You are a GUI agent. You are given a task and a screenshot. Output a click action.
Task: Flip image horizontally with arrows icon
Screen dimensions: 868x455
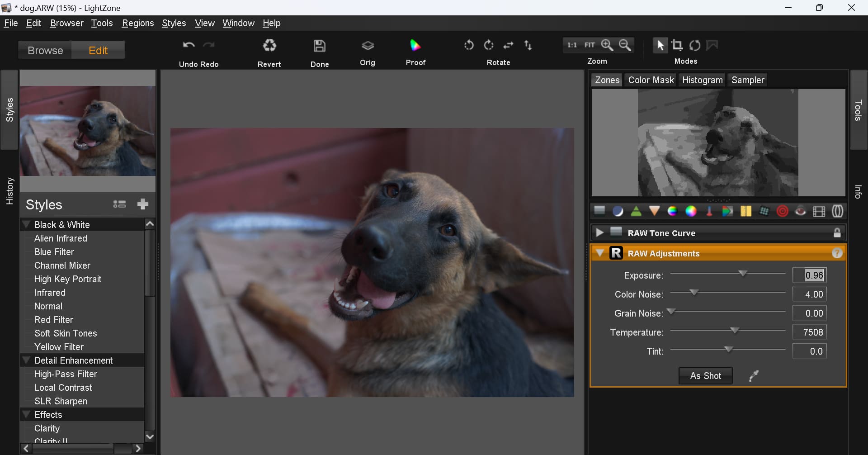509,45
